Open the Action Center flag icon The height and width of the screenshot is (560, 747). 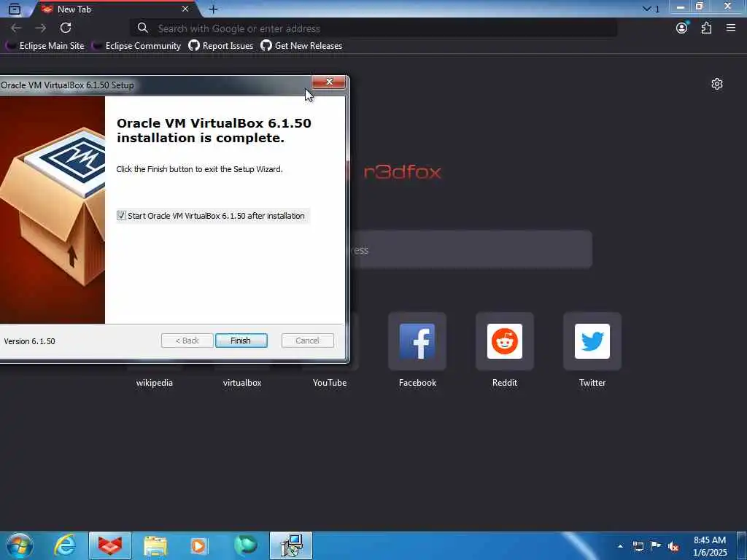pos(656,546)
